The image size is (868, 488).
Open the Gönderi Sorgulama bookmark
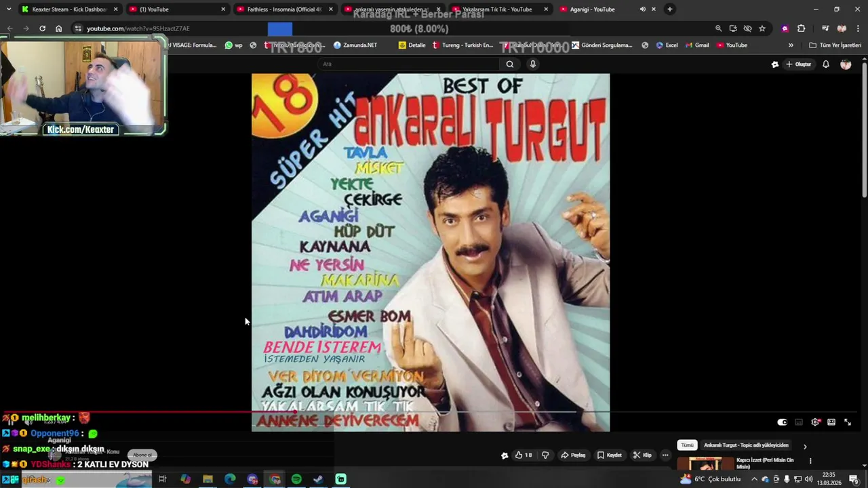[602, 45]
